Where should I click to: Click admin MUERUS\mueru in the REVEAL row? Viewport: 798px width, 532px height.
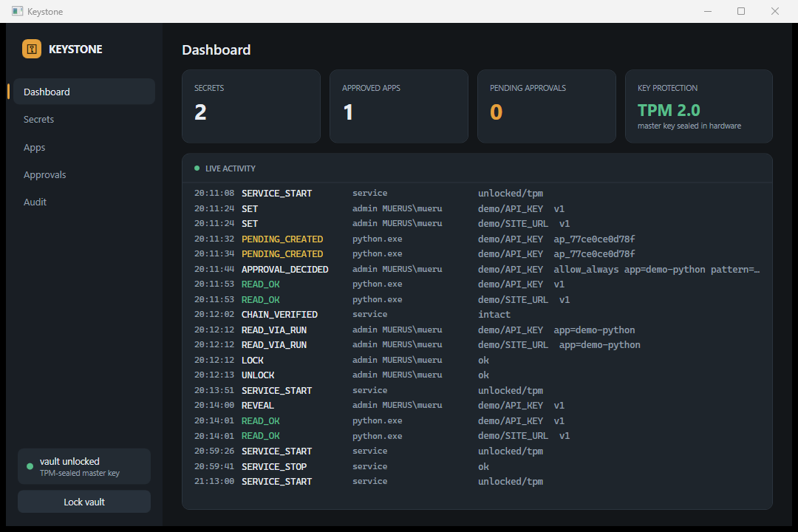coord(397,405)
